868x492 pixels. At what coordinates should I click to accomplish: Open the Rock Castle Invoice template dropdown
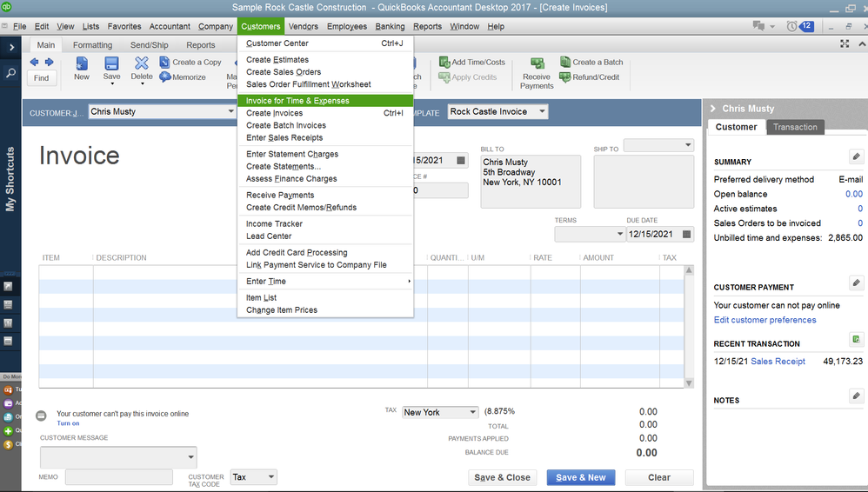click(x=542, y=111)
